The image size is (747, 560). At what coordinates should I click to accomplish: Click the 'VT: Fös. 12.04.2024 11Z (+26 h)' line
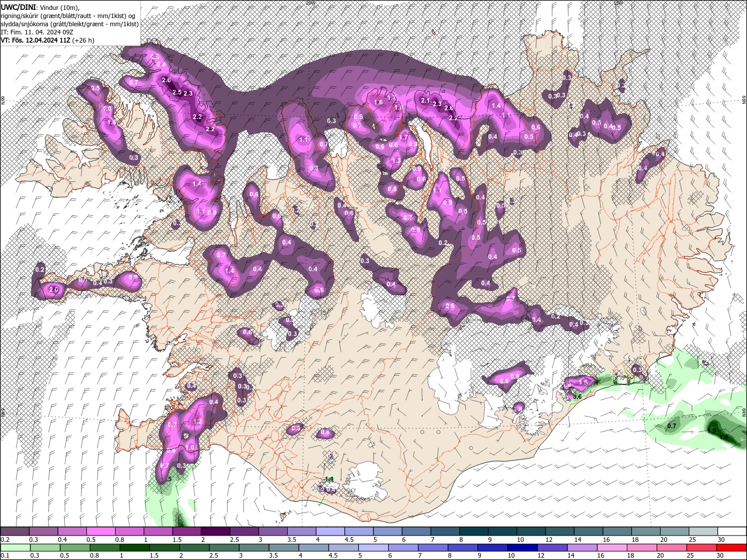[x=47, y=40]
